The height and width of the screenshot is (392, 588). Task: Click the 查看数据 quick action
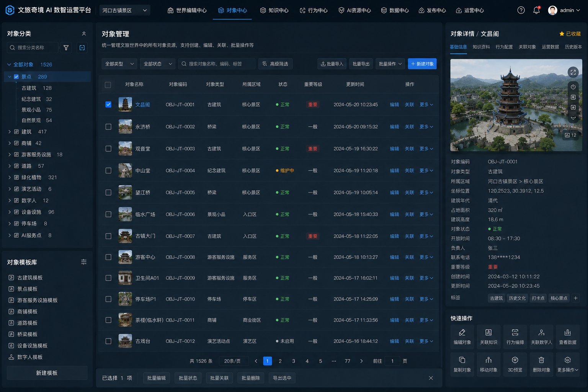coord(567,336)
